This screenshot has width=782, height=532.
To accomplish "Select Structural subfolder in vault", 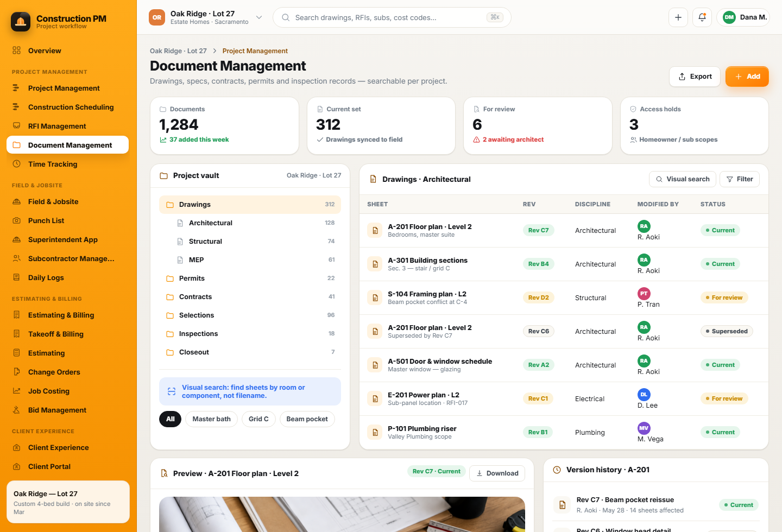I will pos(250,242).
